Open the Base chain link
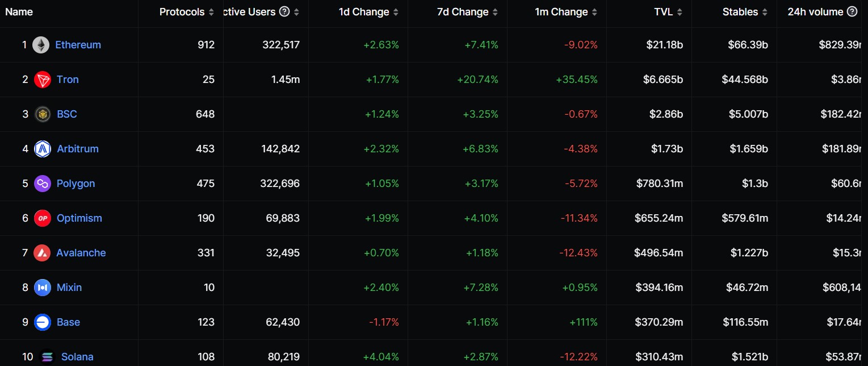The width and height of the screenshot is (868, 366). coord(68,322)
